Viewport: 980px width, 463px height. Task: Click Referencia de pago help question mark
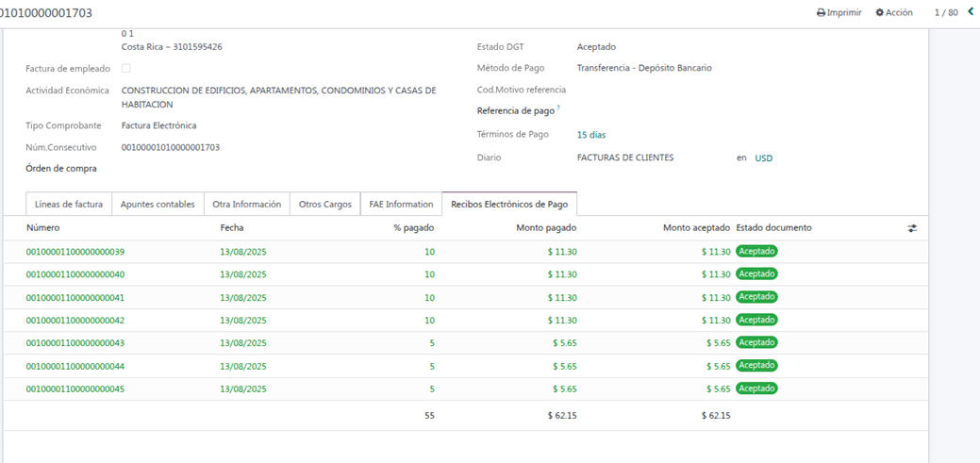[558, 108]
